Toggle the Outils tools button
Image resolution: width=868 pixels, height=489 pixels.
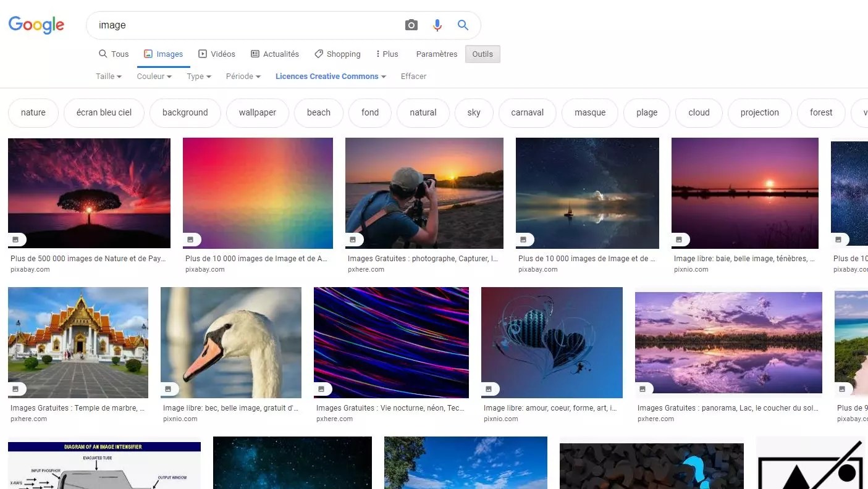click(x=482, y=54)
